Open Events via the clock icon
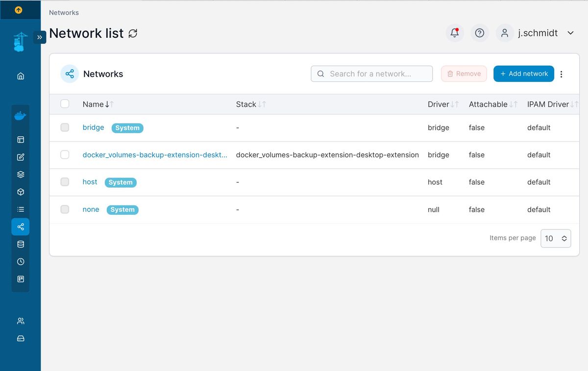The image size is (588, 371). [x=21, y=262]
